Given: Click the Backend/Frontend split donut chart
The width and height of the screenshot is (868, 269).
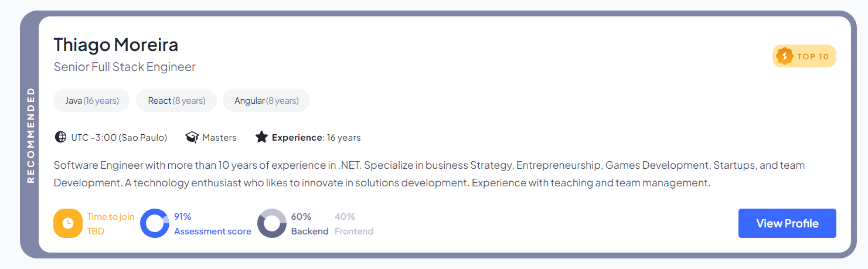Looking at the screenshot, I should 272,223.
